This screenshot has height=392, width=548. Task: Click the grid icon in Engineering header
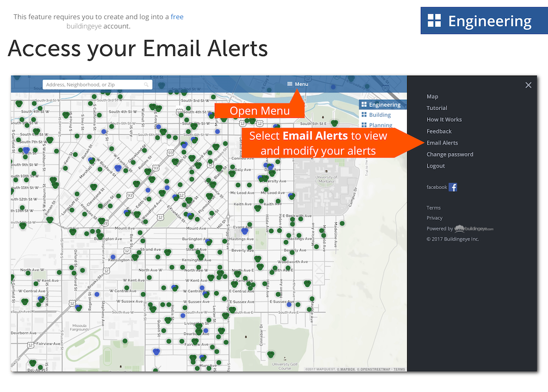(434, 21)
